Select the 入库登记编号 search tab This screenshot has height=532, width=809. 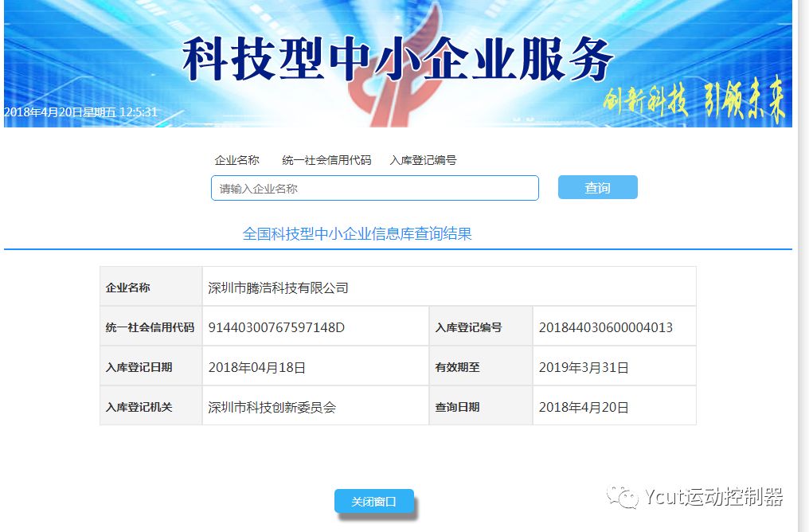pos(423,161)
